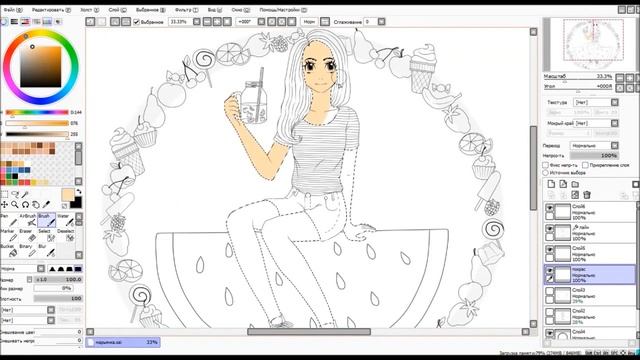Click the navigator canvas thumbnail
Viewport: 640px width, 360px height.
593,44
